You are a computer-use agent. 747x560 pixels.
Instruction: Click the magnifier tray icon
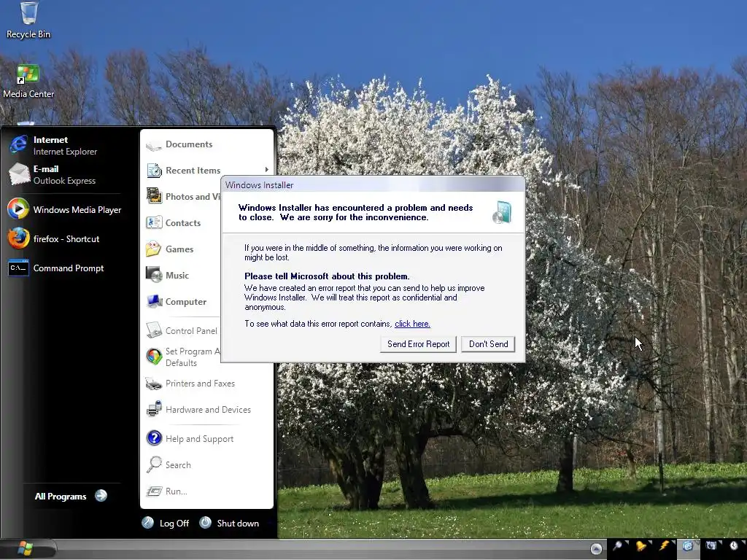[x=618, y=546]
